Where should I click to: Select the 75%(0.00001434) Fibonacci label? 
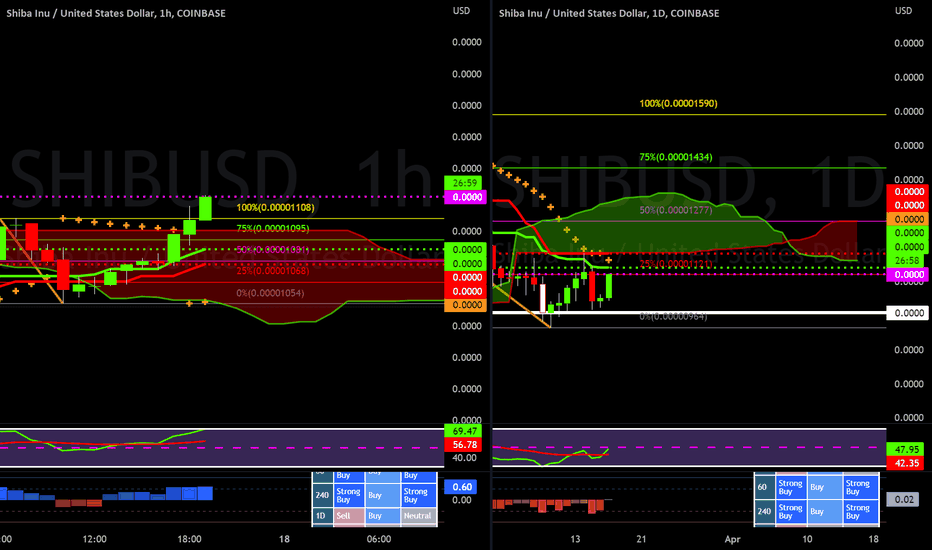676,158
